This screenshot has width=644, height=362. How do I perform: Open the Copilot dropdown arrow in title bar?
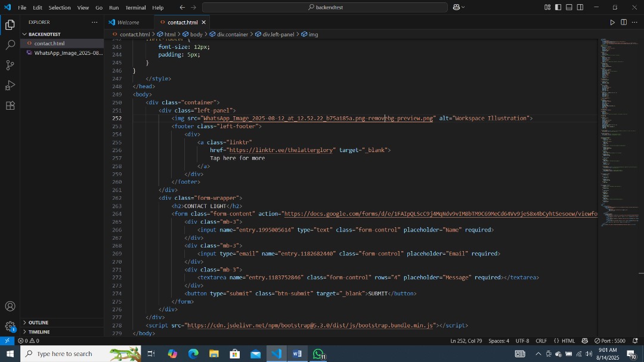click(x=463, y=7)
